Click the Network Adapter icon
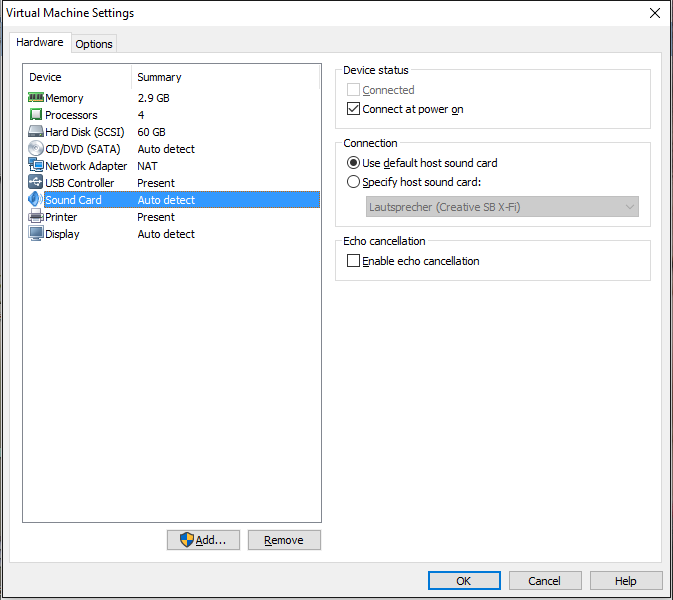The width and height of the screenshot is (673, 600). tap(36, 165)
